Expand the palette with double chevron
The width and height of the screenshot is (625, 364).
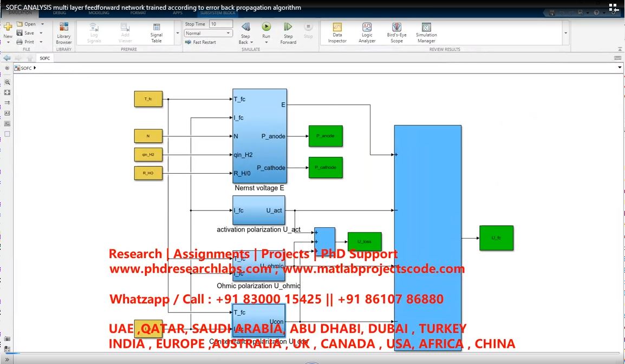coord(7,359)
